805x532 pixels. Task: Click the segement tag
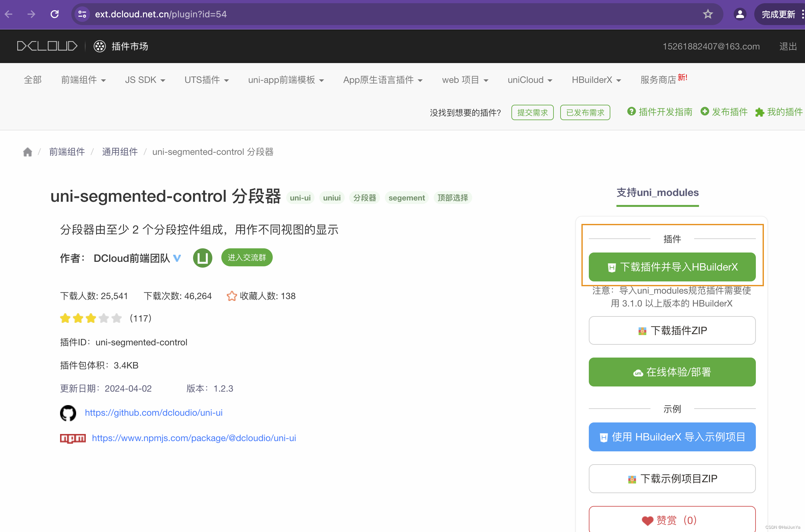point(406,198)
